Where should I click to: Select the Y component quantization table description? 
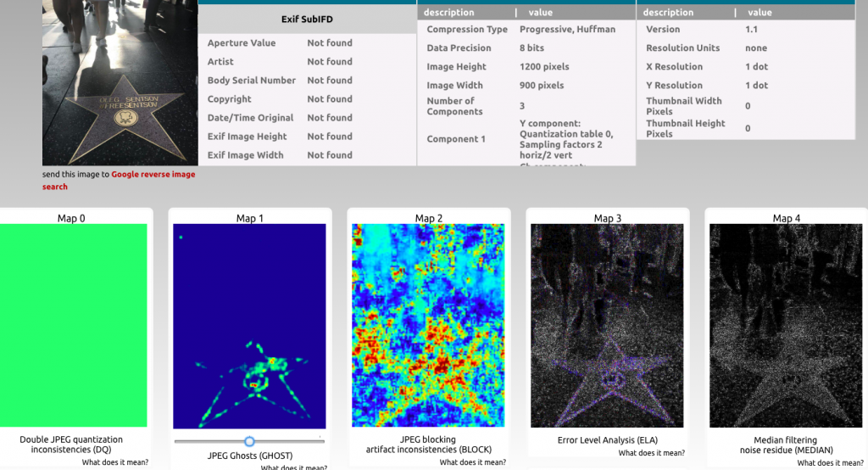pos(566,139)
